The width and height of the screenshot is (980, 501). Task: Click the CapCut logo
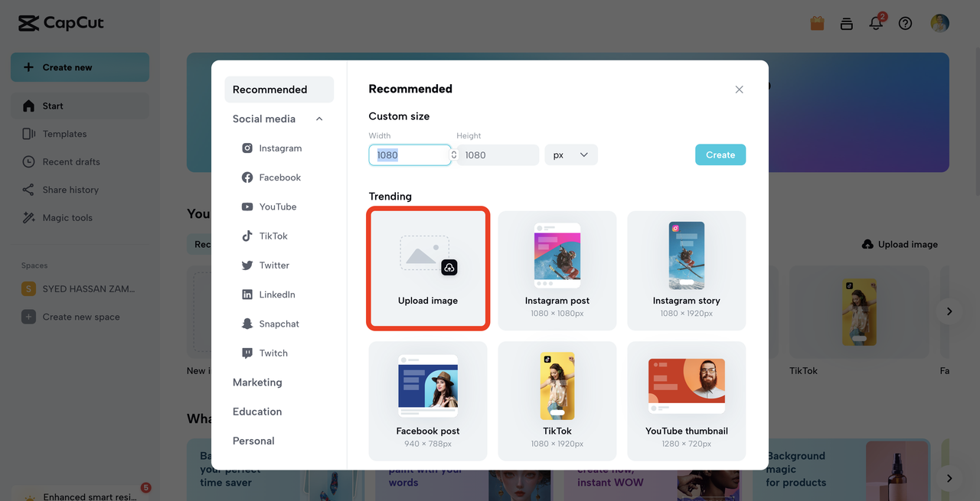pyautogui.click(x=61, y=23)
